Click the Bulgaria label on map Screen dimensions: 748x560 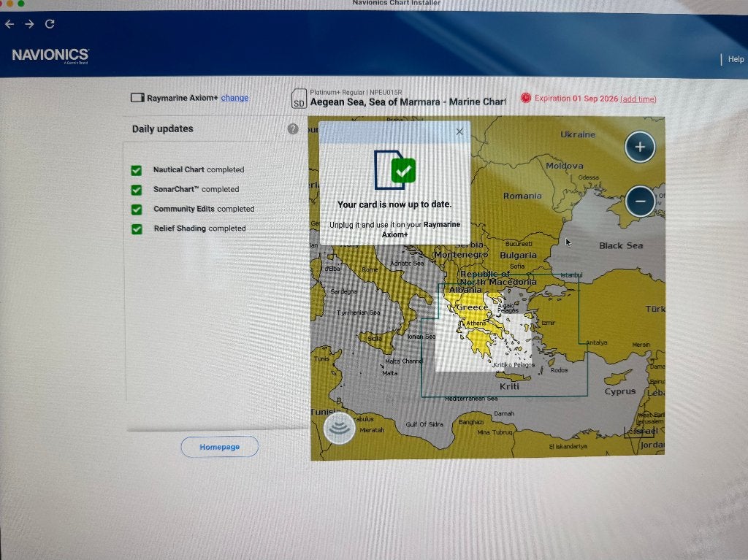click(518, 256)
